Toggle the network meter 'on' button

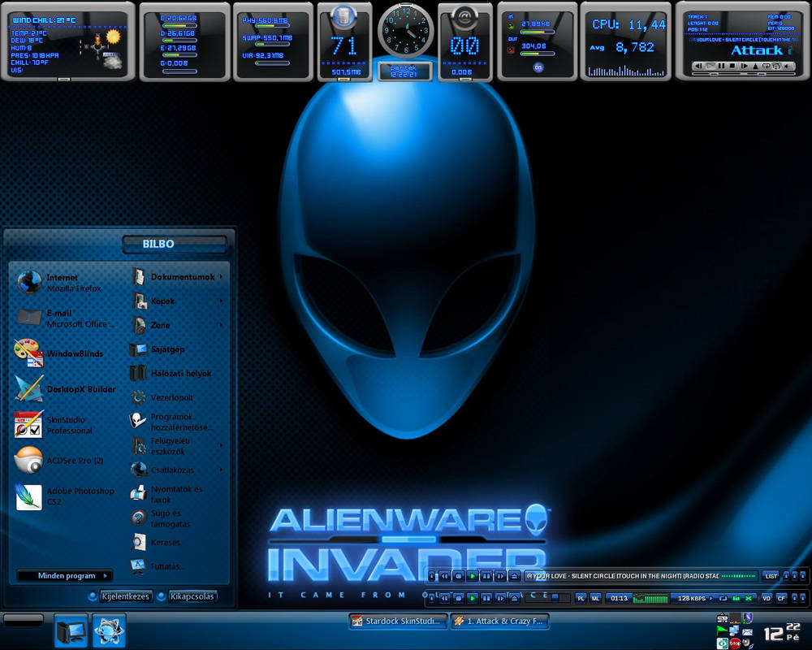click(538, 67)
